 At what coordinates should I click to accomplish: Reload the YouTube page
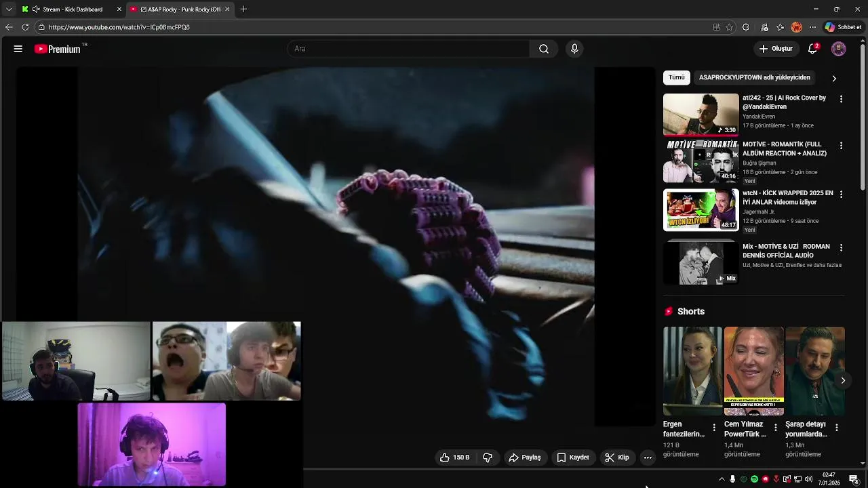tap(25, 27)
